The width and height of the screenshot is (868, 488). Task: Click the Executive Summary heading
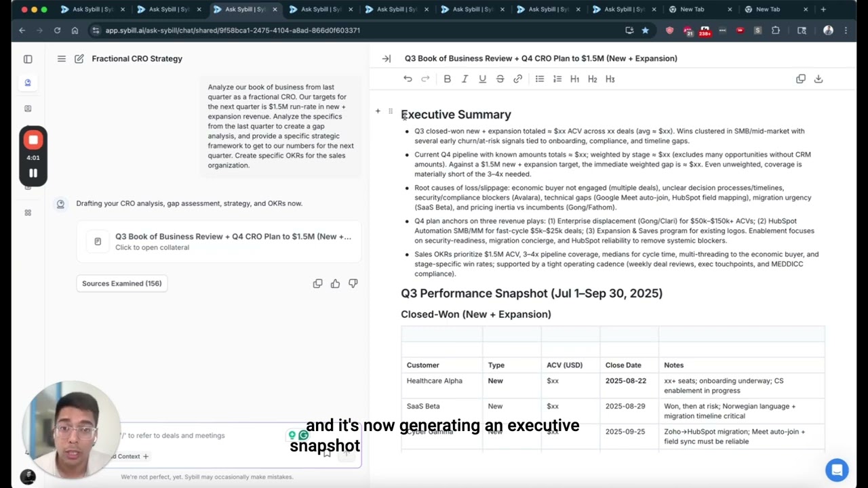click(x=456, y=115)
